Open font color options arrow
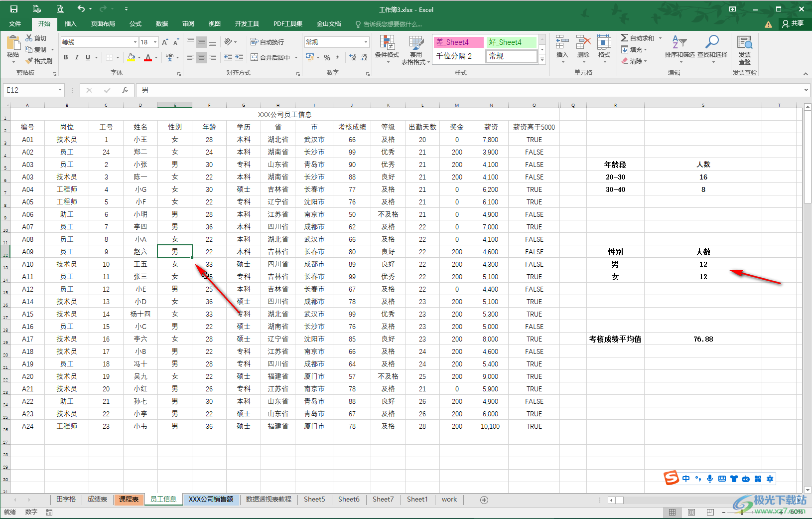812x519 pixels. tap(156, 57)
